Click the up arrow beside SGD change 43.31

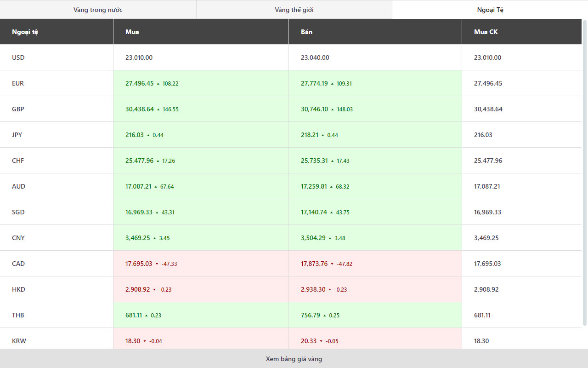157,213
